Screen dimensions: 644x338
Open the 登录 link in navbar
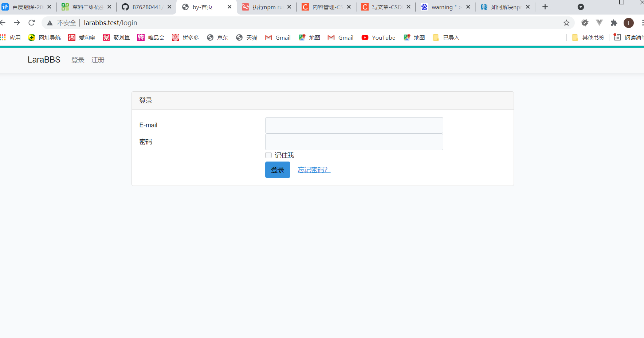tap(78, 60)
